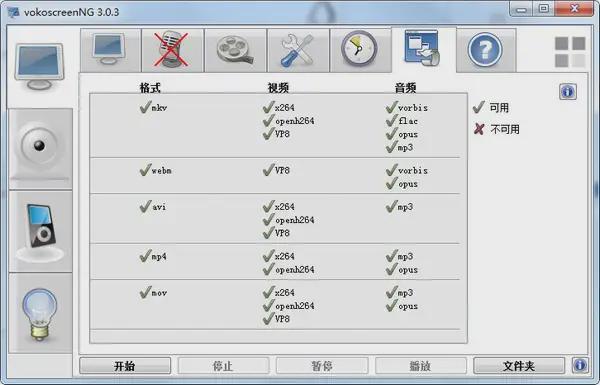Open the blue question mark help tab
Image resolution: width=600 pixels, height=385 pixels.
pos(486,50)
